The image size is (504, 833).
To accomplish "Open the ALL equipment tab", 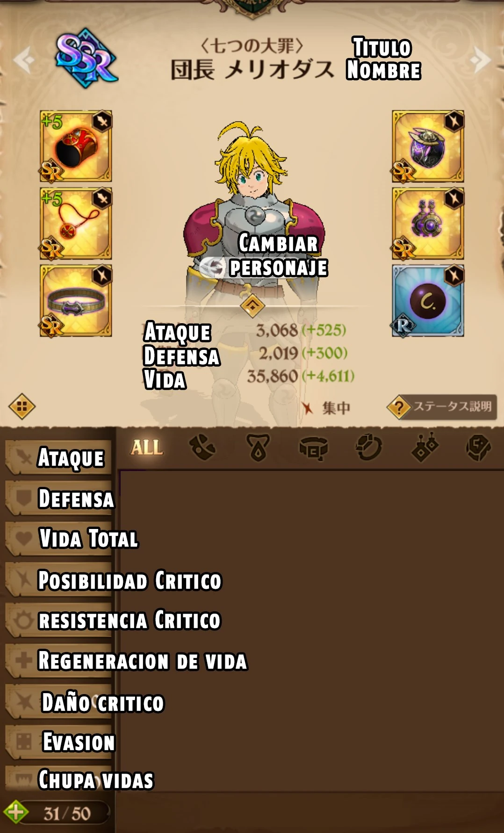I will coord(147,448).
